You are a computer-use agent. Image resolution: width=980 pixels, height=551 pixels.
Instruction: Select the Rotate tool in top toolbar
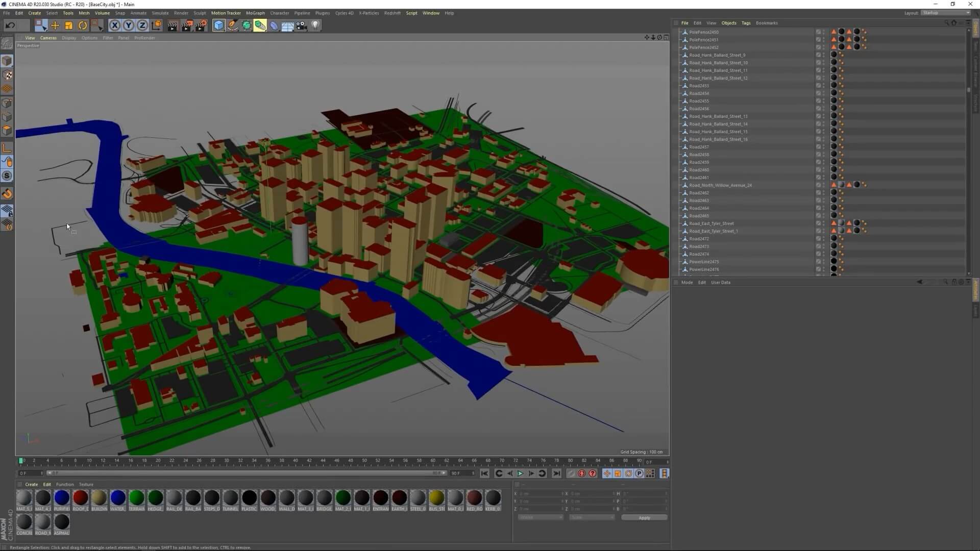point(83,26)
